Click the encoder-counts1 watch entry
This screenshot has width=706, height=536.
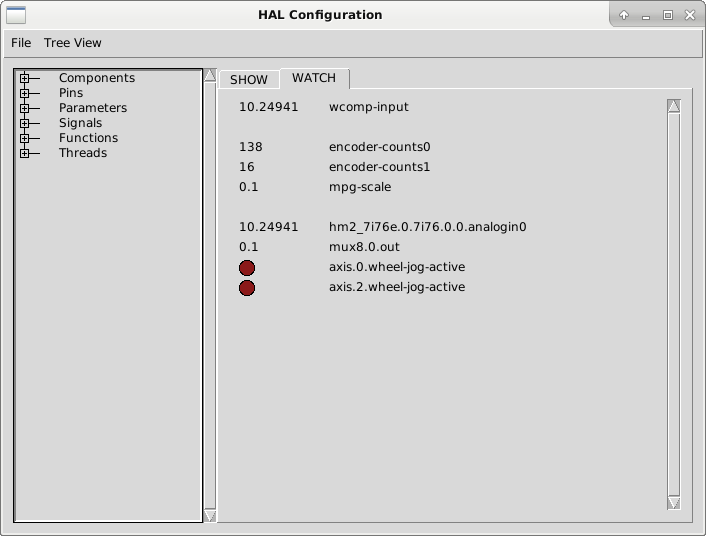[380, 167]
